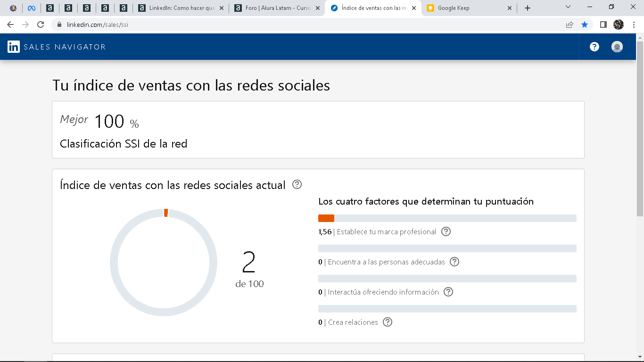Toggle the browser side panel icon
Image resolution: width=644 pixels, height=362 pixels.
(603, 25)
